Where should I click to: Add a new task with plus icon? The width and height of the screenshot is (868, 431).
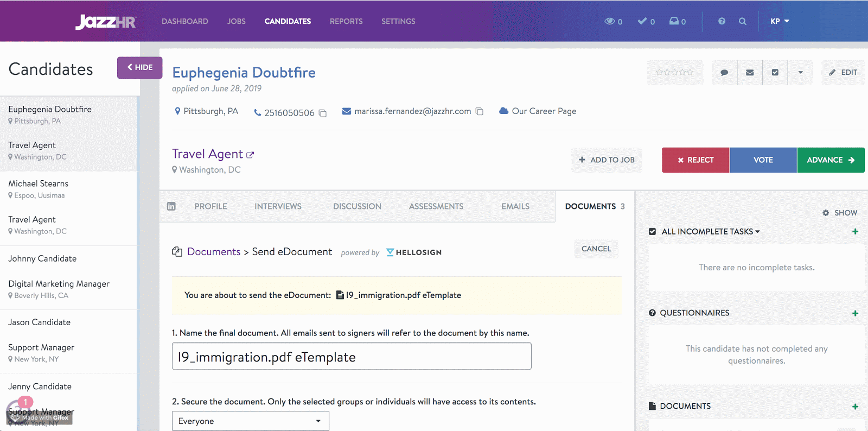pos(855,232)
